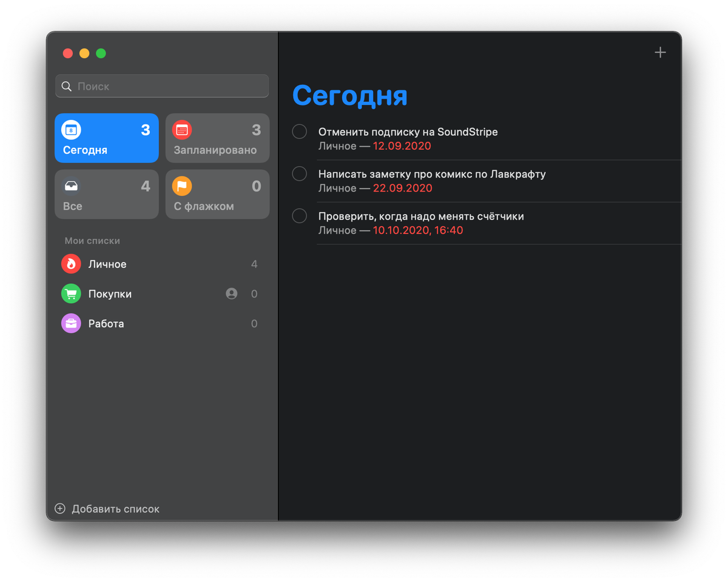Click the search magnifier icon

click(67, 87)
